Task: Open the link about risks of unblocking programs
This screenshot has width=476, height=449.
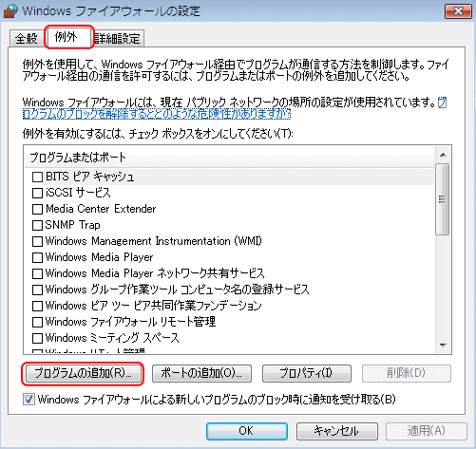Action: point(157,114)
